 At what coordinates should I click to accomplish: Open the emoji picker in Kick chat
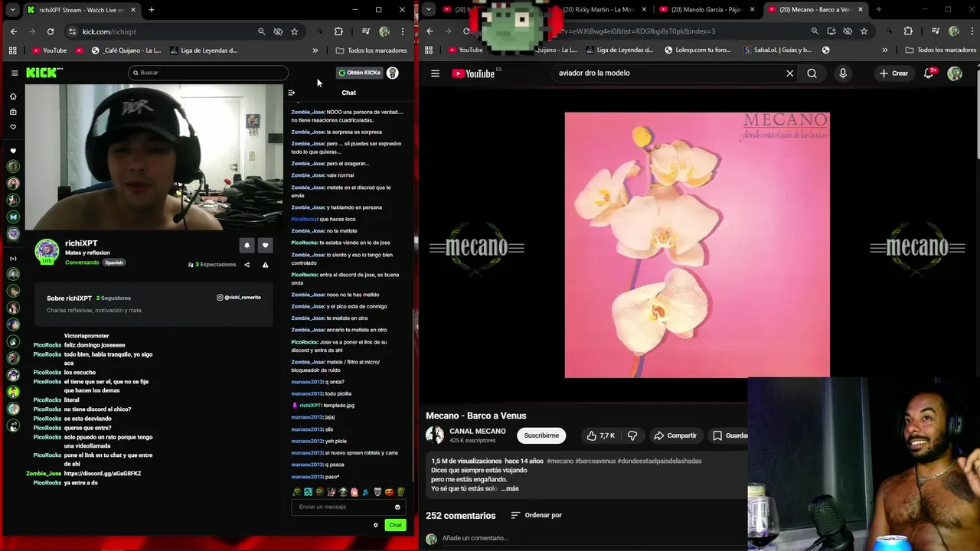[397, 507]
